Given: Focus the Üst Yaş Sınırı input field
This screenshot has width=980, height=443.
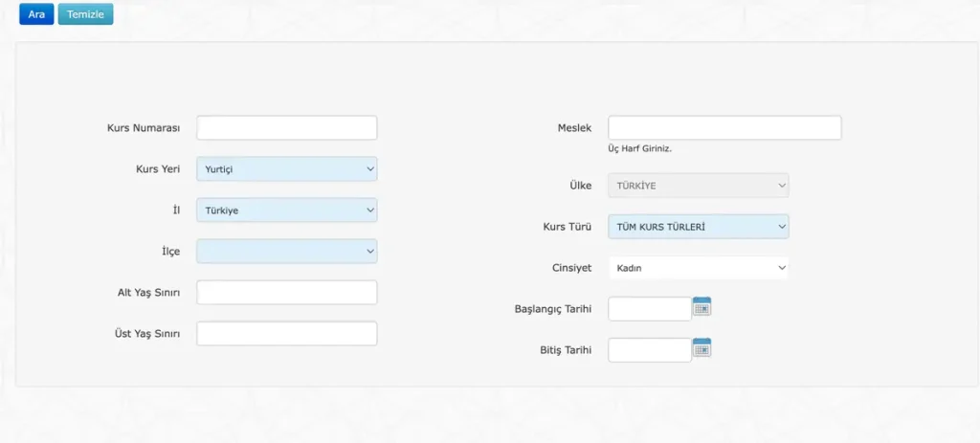Looking at the screenshot, I should pos(287,334).
